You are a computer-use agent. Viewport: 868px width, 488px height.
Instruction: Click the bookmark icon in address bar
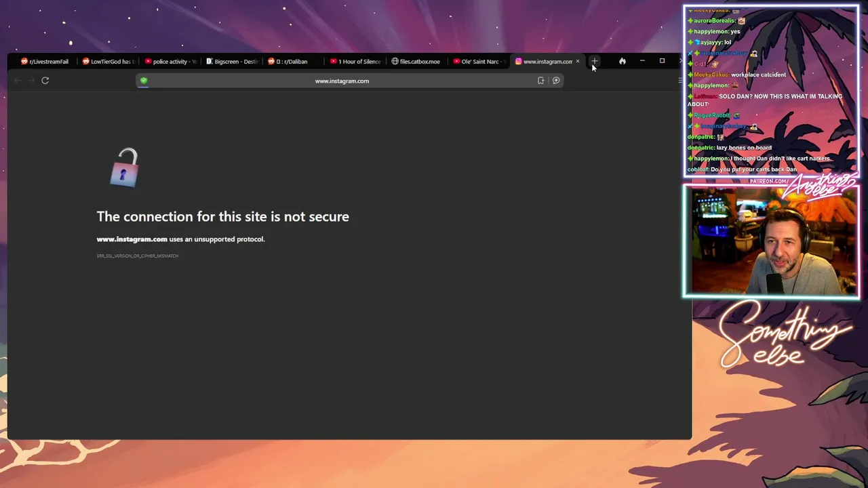pyautogui.click(x=540, y=81)
